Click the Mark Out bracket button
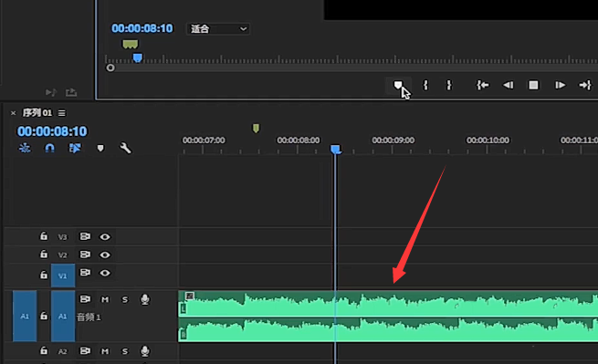The image size is (598, 364). tap(449, 85)
